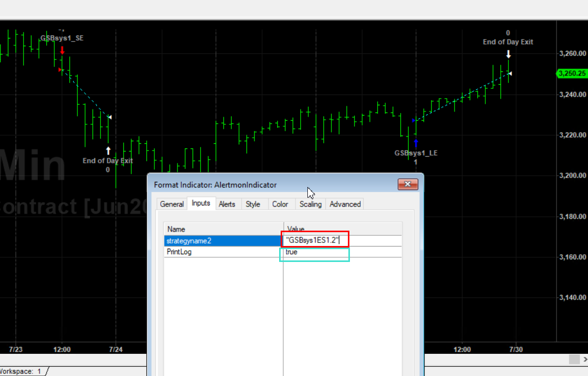Switch to the Scaling tab

(310, 204)
